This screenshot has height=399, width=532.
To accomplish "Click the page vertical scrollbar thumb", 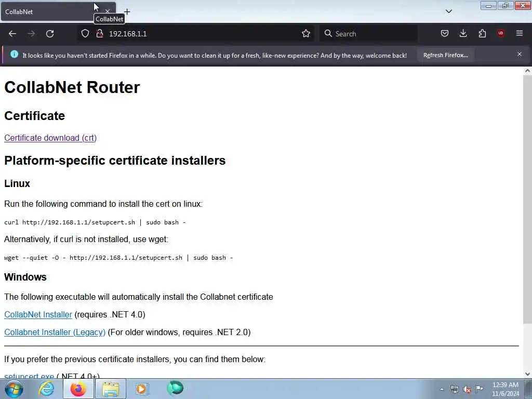I will tap(527, 200).
